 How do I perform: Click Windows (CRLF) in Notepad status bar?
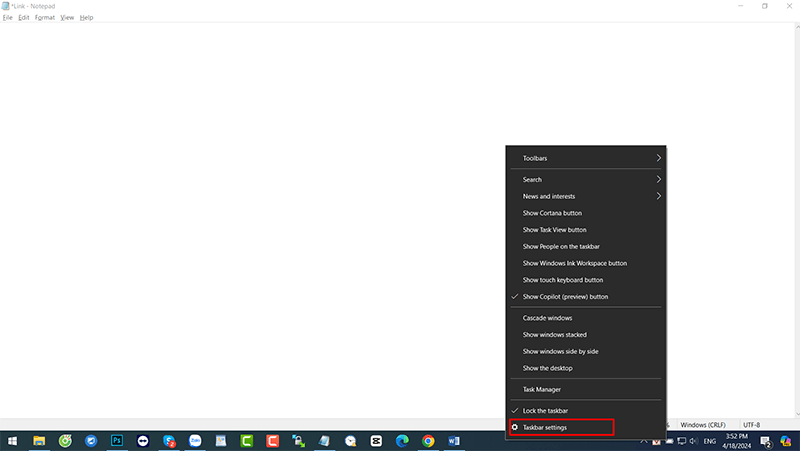click(703, 424)
